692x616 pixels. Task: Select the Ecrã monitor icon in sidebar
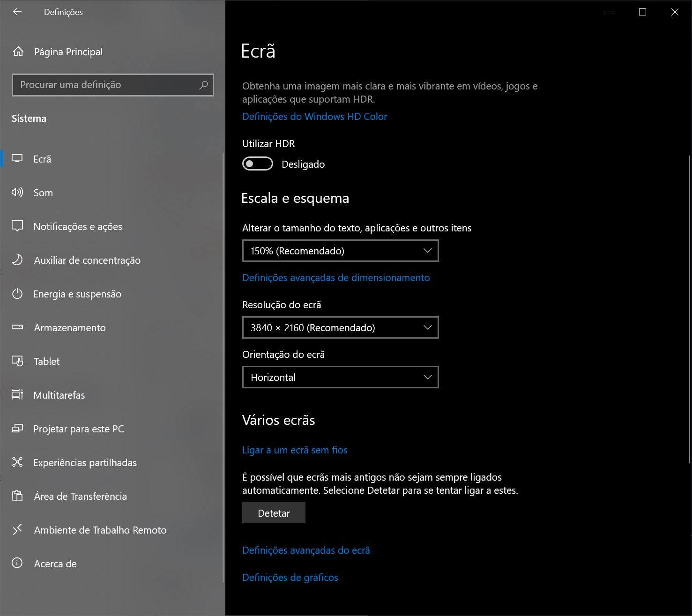(17, 159)
